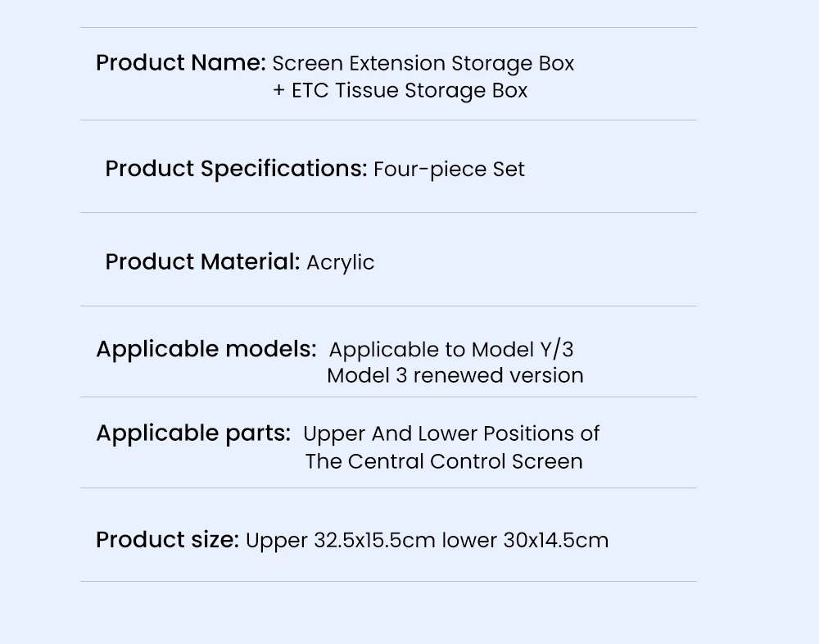
Task: Click the top divider line above Product Name
Action: point(388,28)
